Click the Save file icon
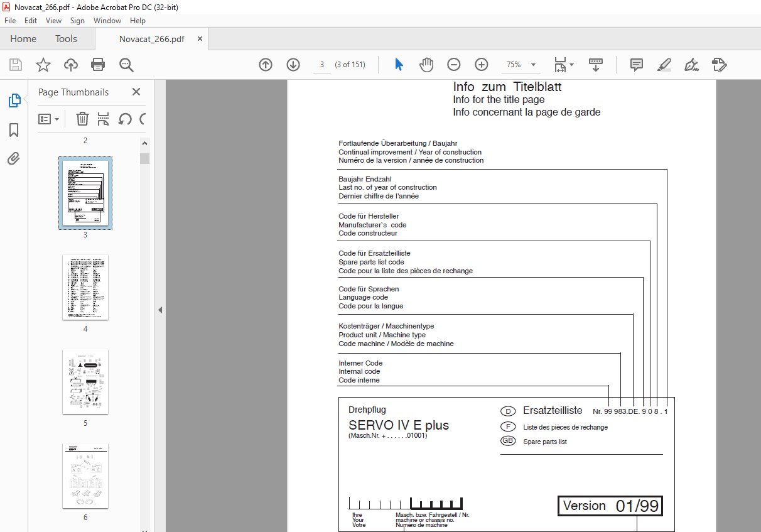 16,65
